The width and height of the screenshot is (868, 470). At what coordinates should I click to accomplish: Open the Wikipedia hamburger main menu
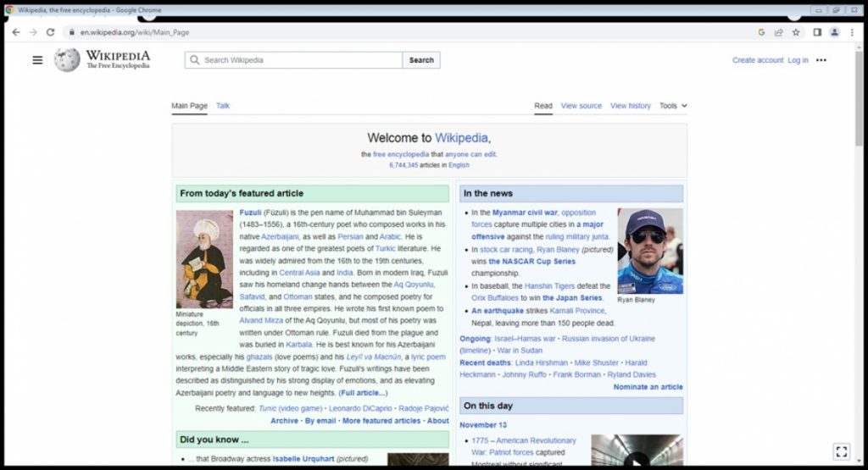click(37, 60)
